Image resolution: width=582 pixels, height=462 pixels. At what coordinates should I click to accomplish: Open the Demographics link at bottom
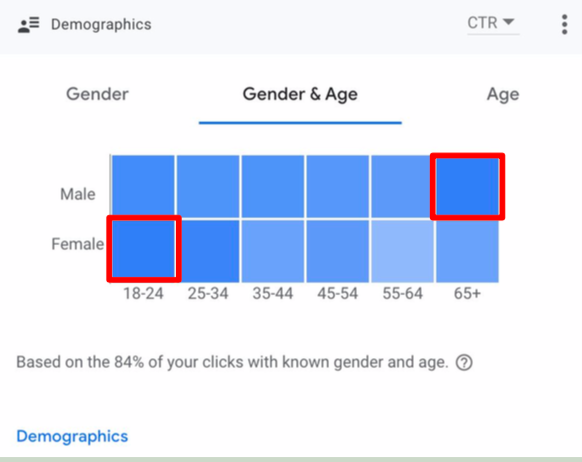click(x=72, y=436)
